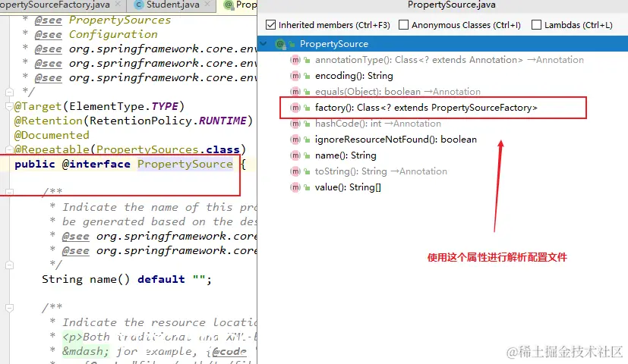Fold the Javadoc starting 'Indicate the resource'
This screenshot has width=628, height=364.
tap(10, 308)
